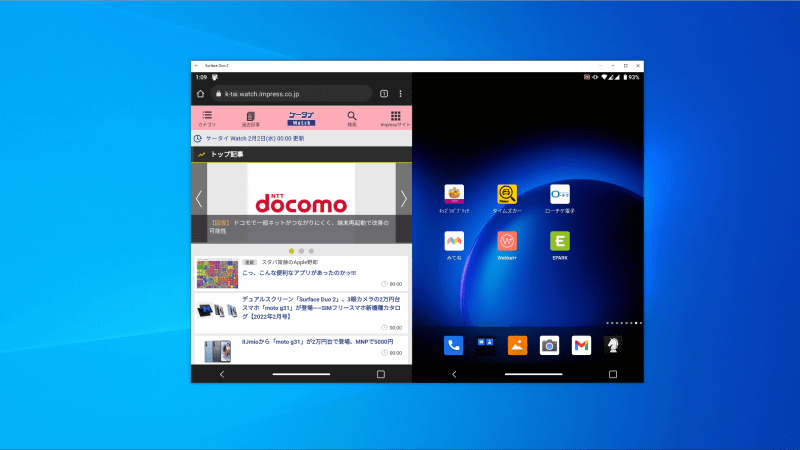Image resolution: width=800 pixels, height=450 pixels.
Task: Select the third carousel dot
Action: (311, 251)
